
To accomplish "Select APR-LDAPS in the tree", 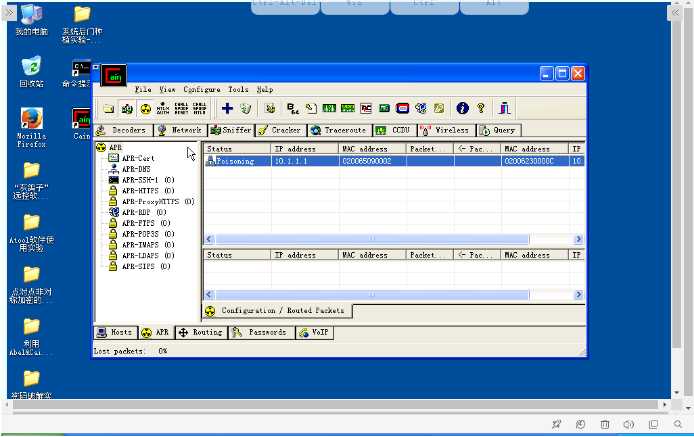I will click(x=148, y=255).
